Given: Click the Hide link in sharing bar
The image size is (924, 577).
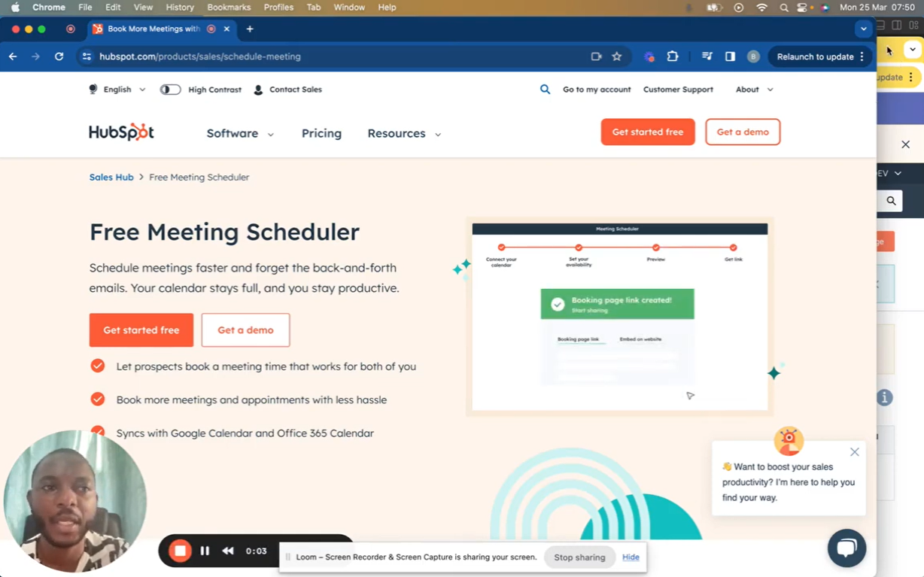Looking at the screenshot, I should [x=631, y=557].
